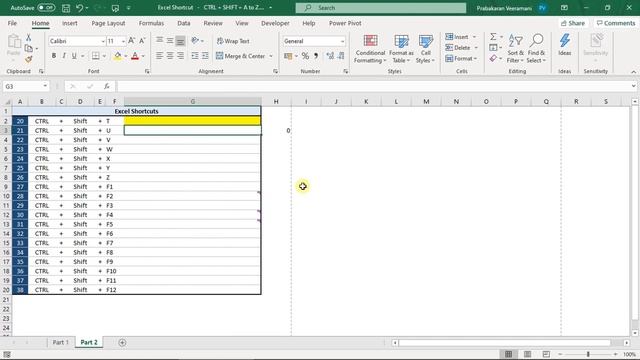Click the Borders icon

96,56
